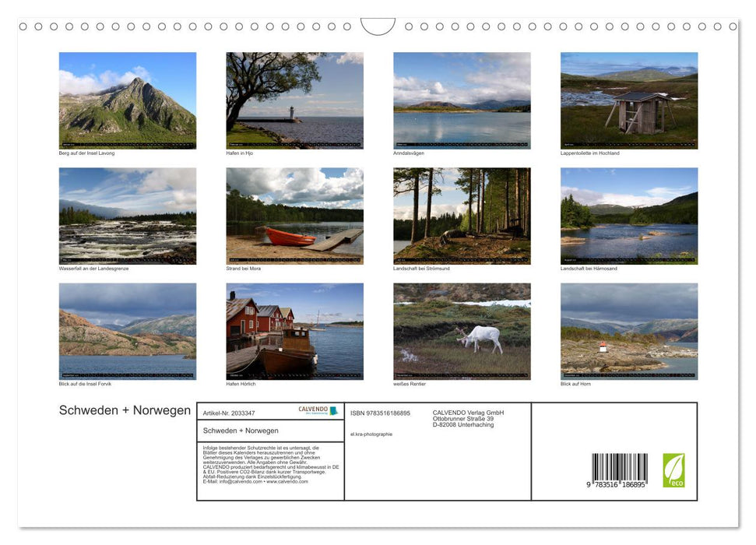Open the 'Hafen Hörlich' red house image
The height and width of the screenshot is (545, 756).
pyautogui.click(x=294, y=330)
